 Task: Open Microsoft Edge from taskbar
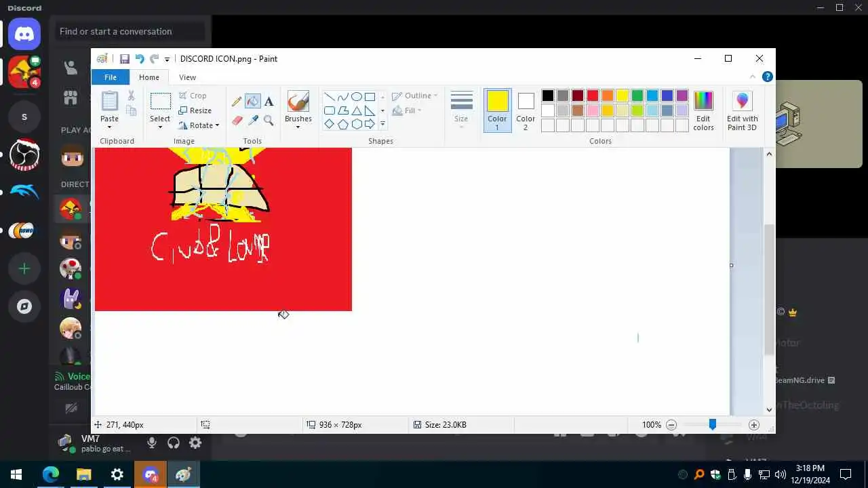coord(51,474)
